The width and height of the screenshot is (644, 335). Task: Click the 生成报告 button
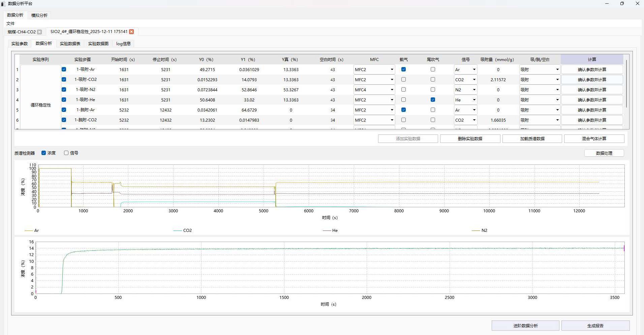[595, 326]
